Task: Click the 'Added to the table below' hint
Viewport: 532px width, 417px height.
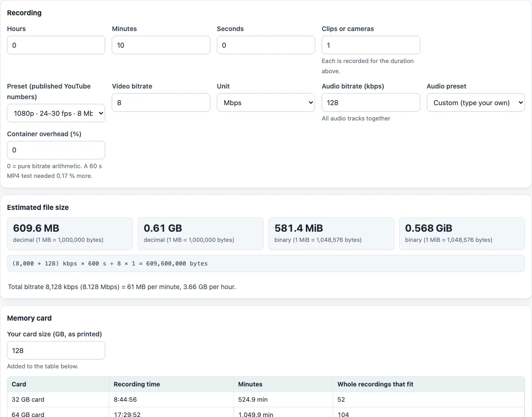Action: pyautogui.click(x=43, y=366)
